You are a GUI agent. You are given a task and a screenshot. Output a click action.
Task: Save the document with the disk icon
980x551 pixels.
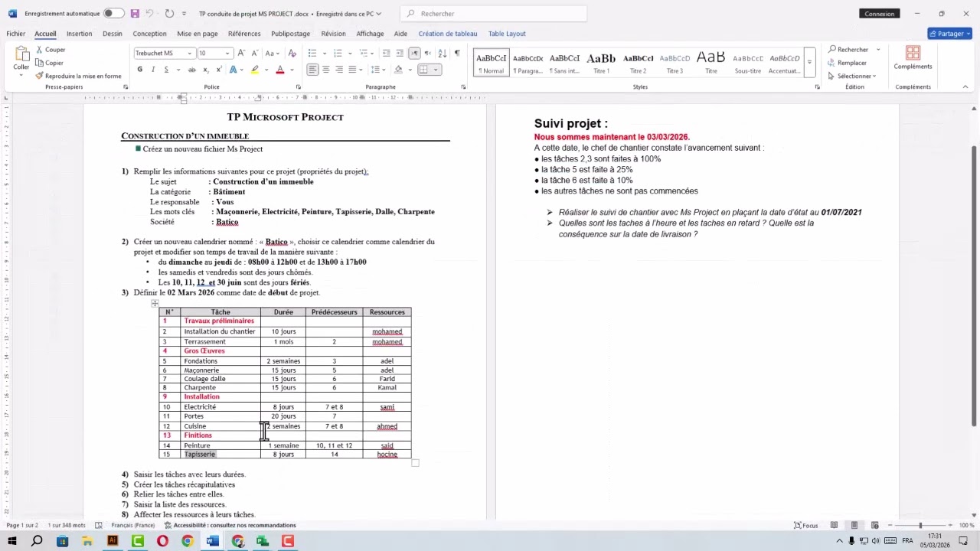click(135, 14)
